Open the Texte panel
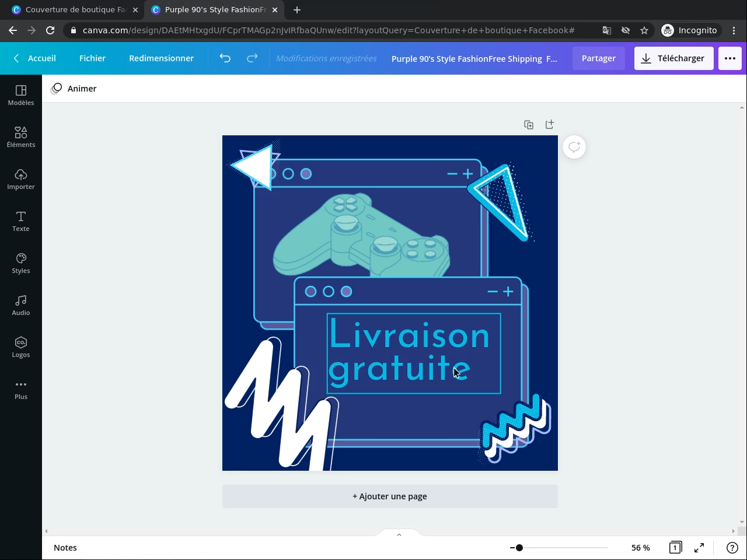Viewport: 747px width, 560px height. (21, 221)
